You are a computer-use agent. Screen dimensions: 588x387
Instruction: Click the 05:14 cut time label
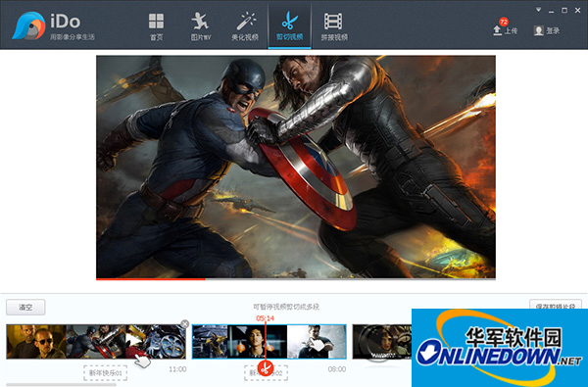pyautogui.click(x=266, y=318)
